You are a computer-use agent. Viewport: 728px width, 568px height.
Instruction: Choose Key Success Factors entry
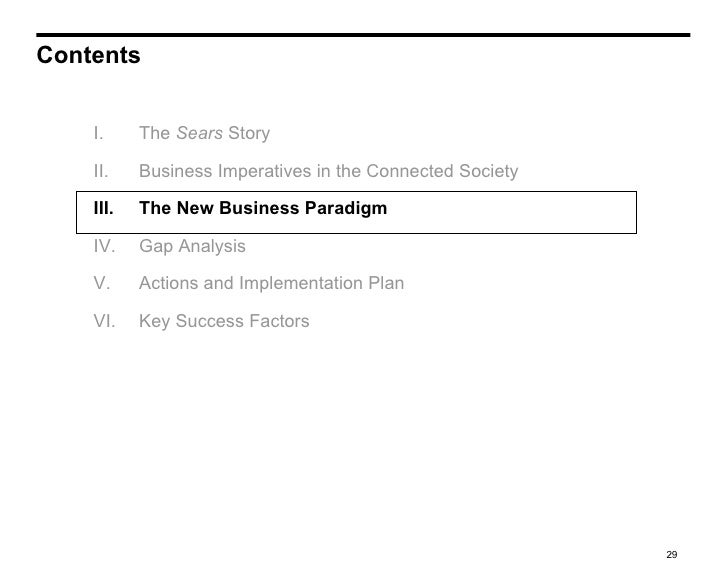tap(224, 321)
